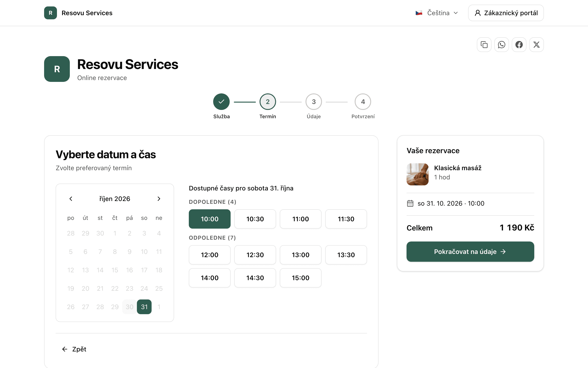Screen dimensions: 588x368
Task: Open the Zákaznický portál
Action: coord(506,13)
